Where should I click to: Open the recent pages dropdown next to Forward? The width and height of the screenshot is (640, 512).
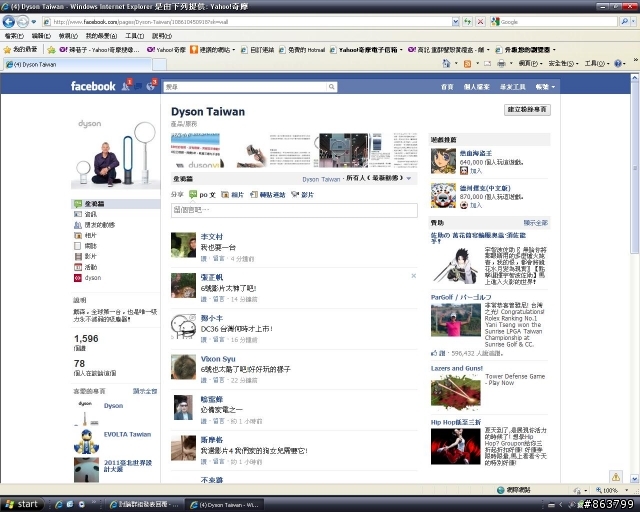(x=33, y=22)
